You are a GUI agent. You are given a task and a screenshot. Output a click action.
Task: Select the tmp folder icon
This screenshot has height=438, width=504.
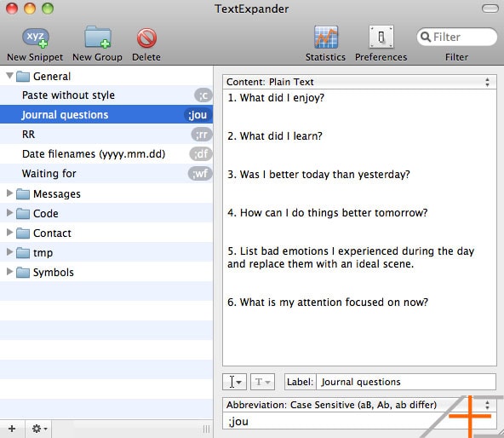[x=23, y=253]
